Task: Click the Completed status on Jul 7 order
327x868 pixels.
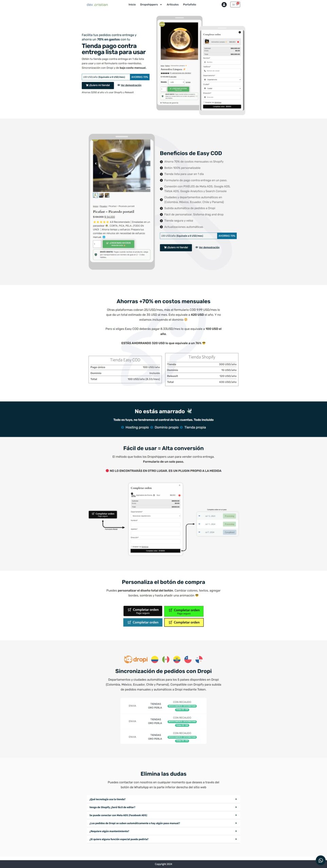Action: [230, 532]
